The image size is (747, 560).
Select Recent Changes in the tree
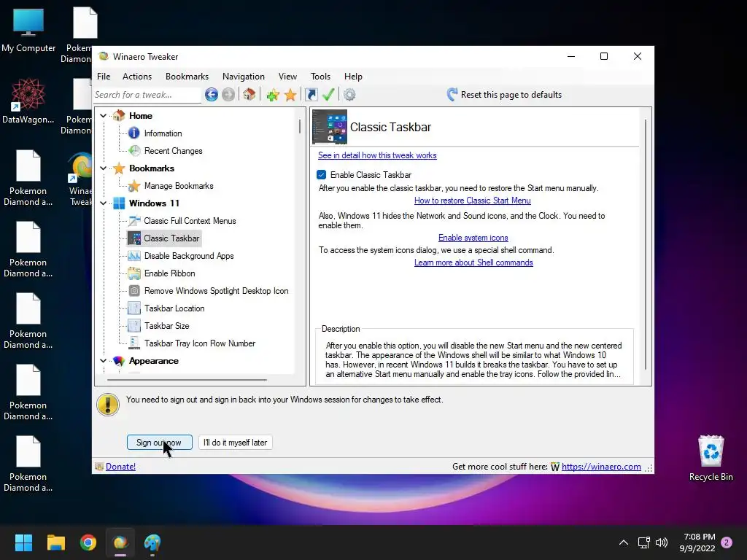(x=173, y=151)
